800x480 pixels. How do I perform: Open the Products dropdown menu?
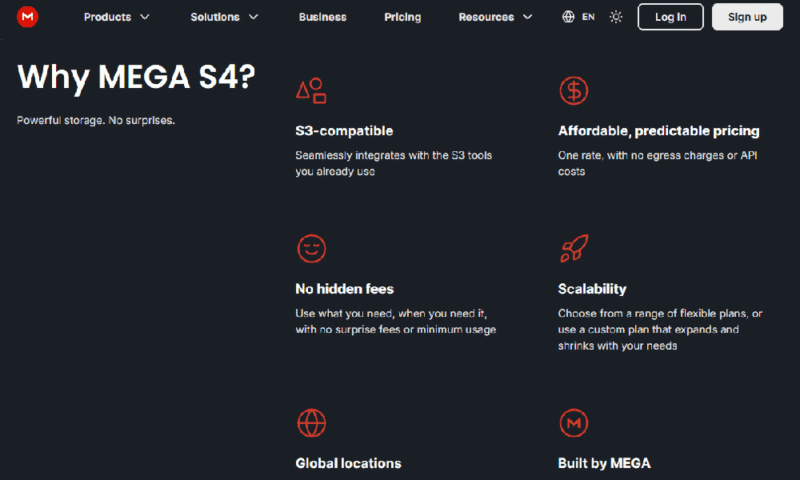[116, 17]
